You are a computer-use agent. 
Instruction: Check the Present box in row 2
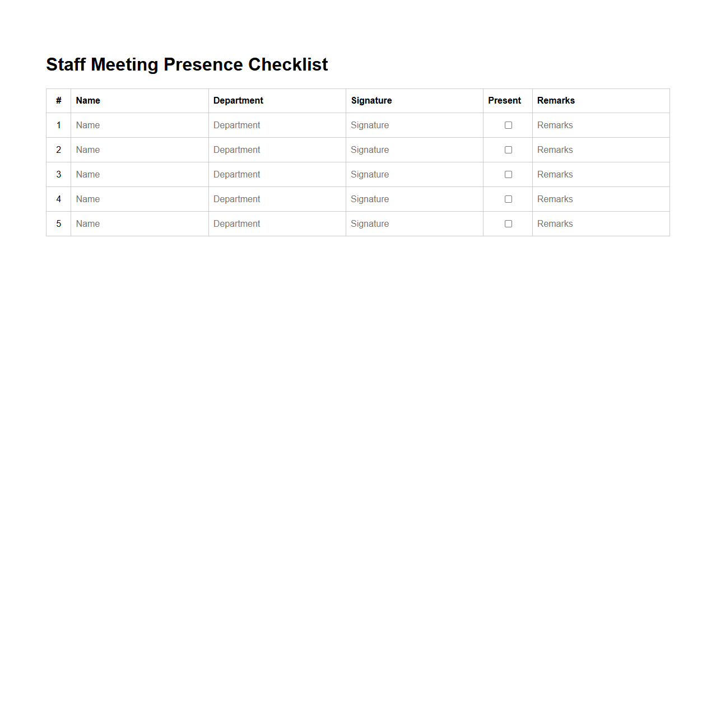(x=508, y=150)
